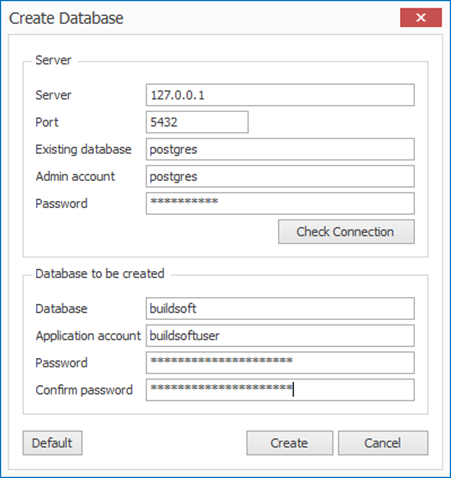This screenshot has height=478, width=451.
Task: Focus the Port field showing 5432
Action: [x=197, y=122]
